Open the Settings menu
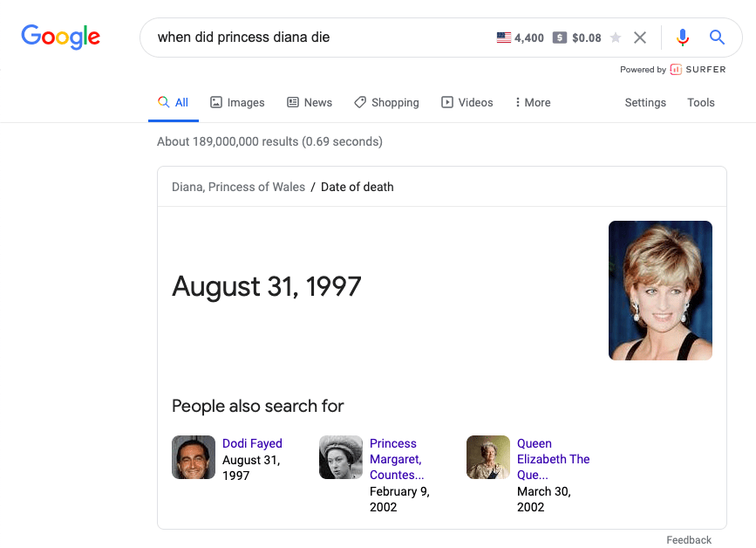This screenshot has width=756, height=548. [645, 102]
